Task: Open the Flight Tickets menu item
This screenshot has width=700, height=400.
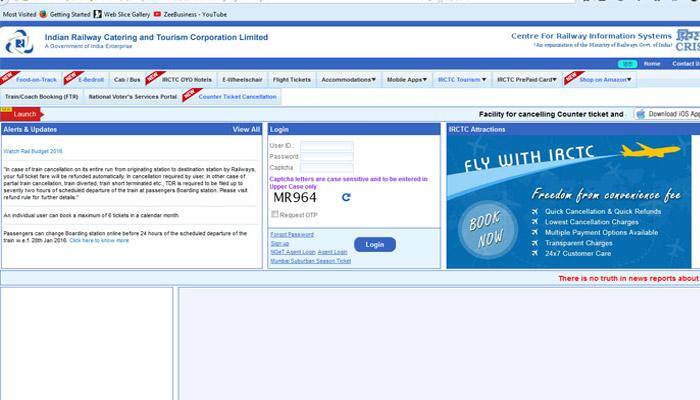Action: pos(292,79)
